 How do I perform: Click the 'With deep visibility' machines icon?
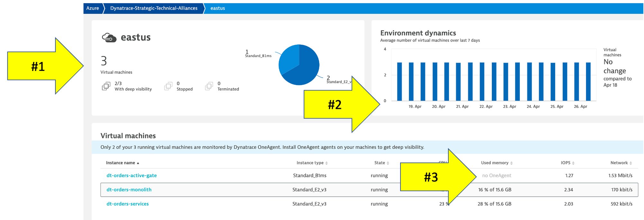(106, 86)
